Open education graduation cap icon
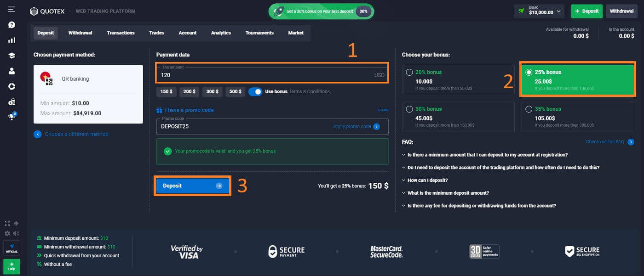The width and height of the screenshot is (644, 276). 11,56
